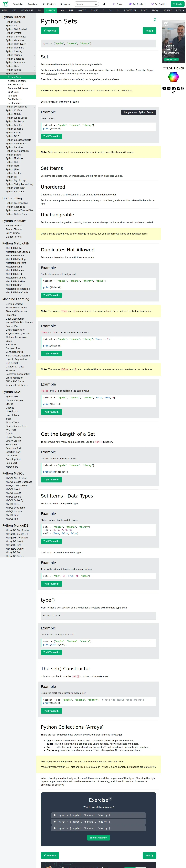
Task: Switch to the HTML tab
Action: (x=5, y=10)
